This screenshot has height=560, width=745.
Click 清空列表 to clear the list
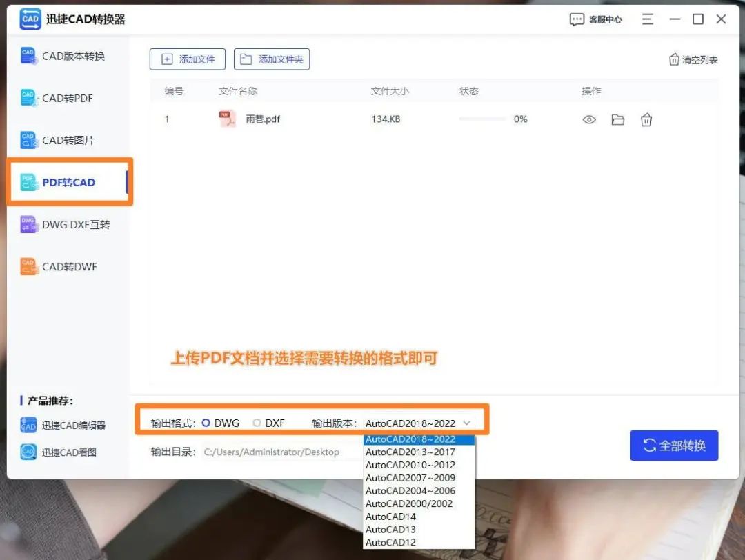coord(693,60)
